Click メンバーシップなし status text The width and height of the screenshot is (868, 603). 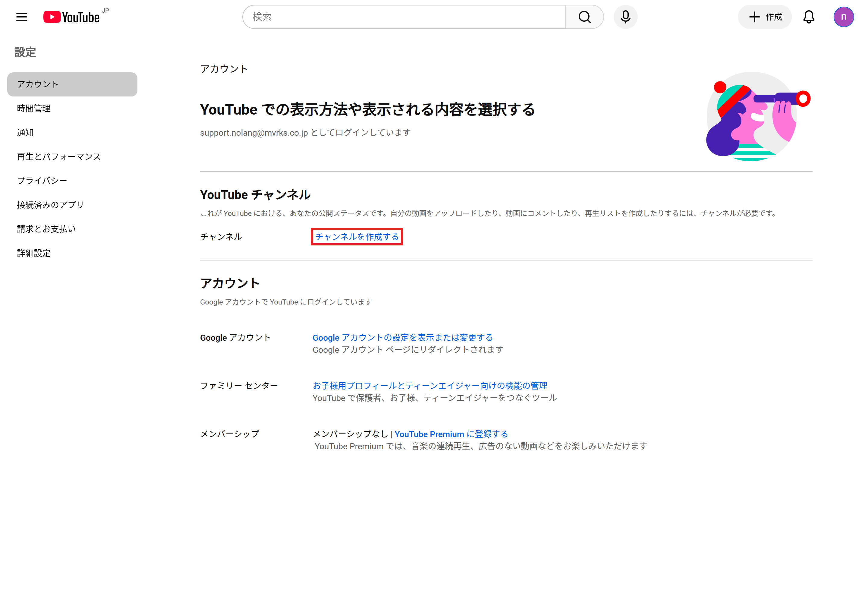351,434
